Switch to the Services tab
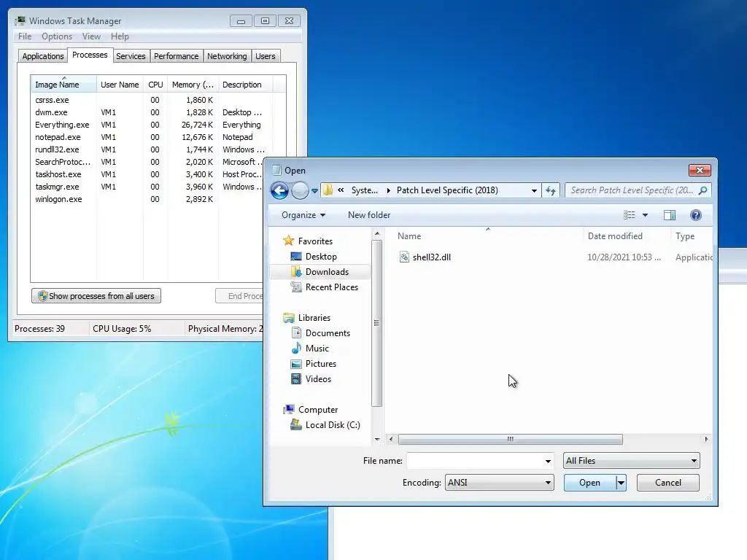This screenshot has height=560, width=747. (131, 56)
